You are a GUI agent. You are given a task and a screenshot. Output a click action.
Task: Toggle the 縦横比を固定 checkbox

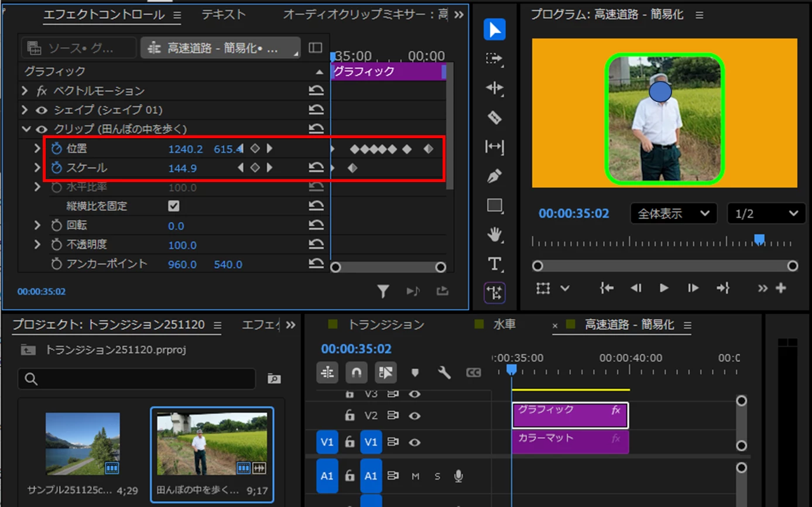[173, 206]
